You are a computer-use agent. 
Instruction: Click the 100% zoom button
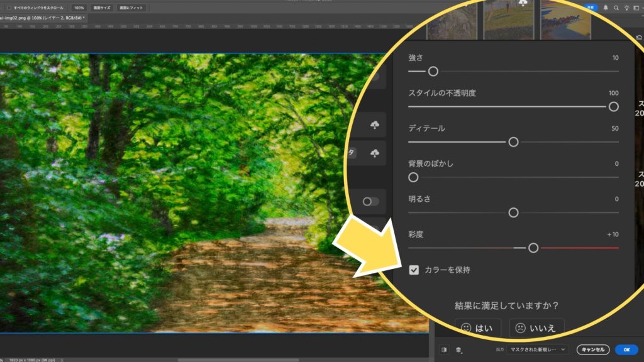(x=79, y=8)
